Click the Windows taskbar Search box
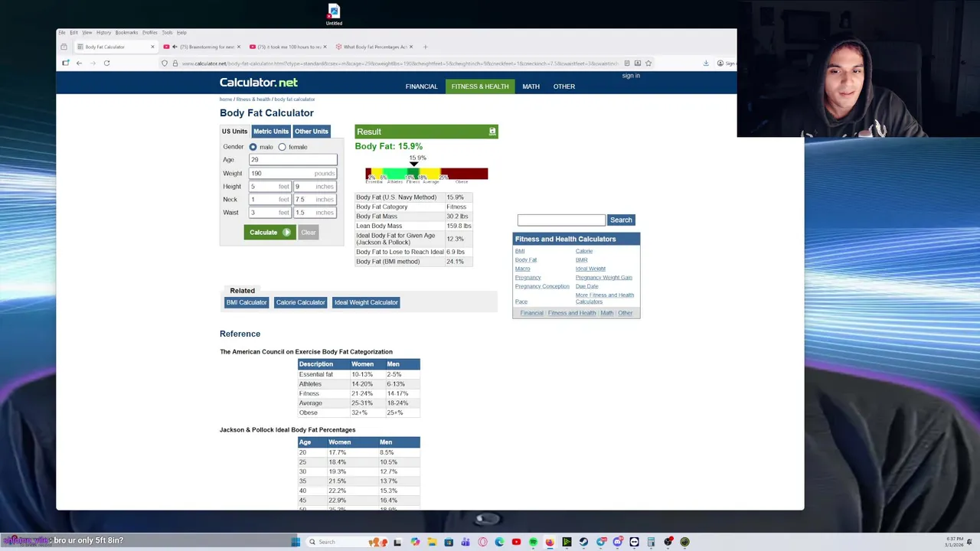This screenshot has width=980, height=551. click(348, 542)
